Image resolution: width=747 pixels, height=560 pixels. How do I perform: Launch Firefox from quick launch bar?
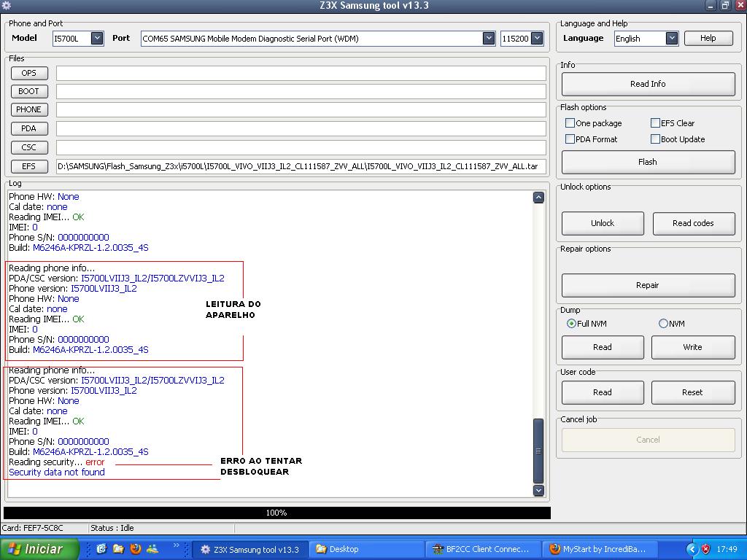pyautogui.click(x=135, y=548)
